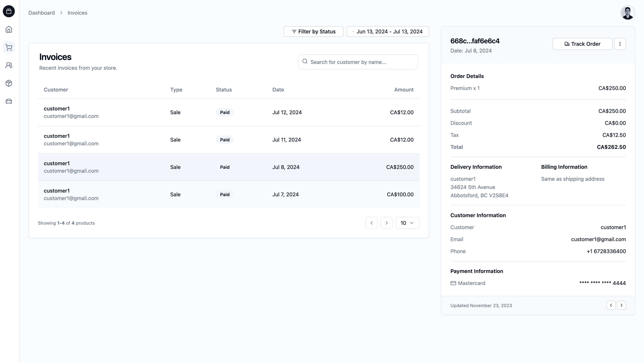Image resolution: width=644 pixels, height=363 pixels.
Task: Open the Filter by Status dropdown
Action: pos(313,31)
